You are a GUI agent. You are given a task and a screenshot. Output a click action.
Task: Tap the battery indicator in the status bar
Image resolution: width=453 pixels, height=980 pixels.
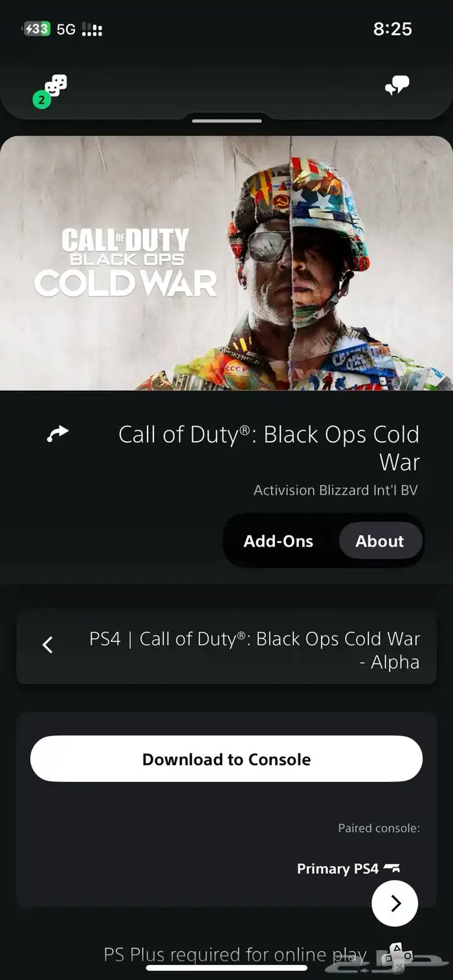click(x=36, y=28)
